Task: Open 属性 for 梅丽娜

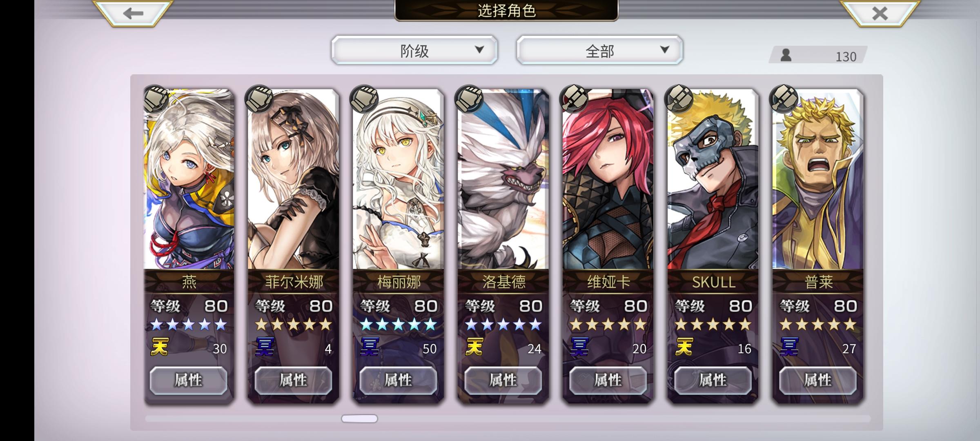Action: 398,380
